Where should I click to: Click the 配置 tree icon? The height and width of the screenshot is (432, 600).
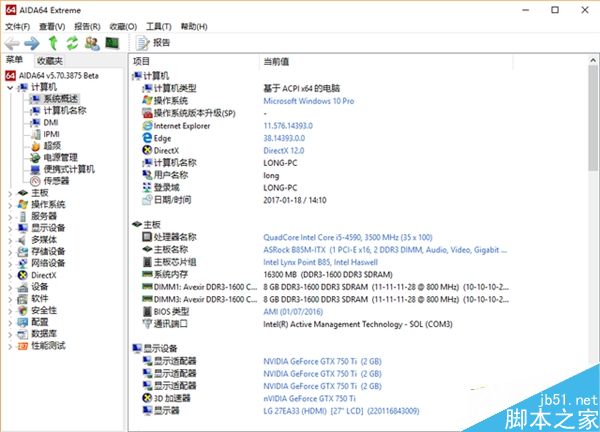coord(23,323)
